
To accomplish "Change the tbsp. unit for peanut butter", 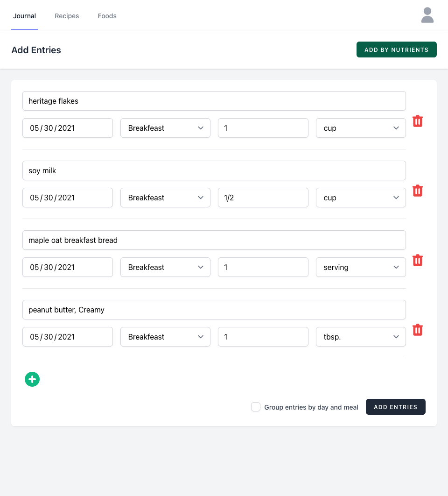I will [x=361, y=337].
